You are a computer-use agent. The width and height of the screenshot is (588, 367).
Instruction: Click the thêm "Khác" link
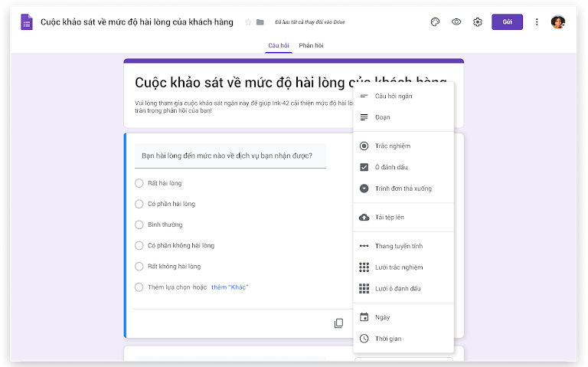[230, 287]
